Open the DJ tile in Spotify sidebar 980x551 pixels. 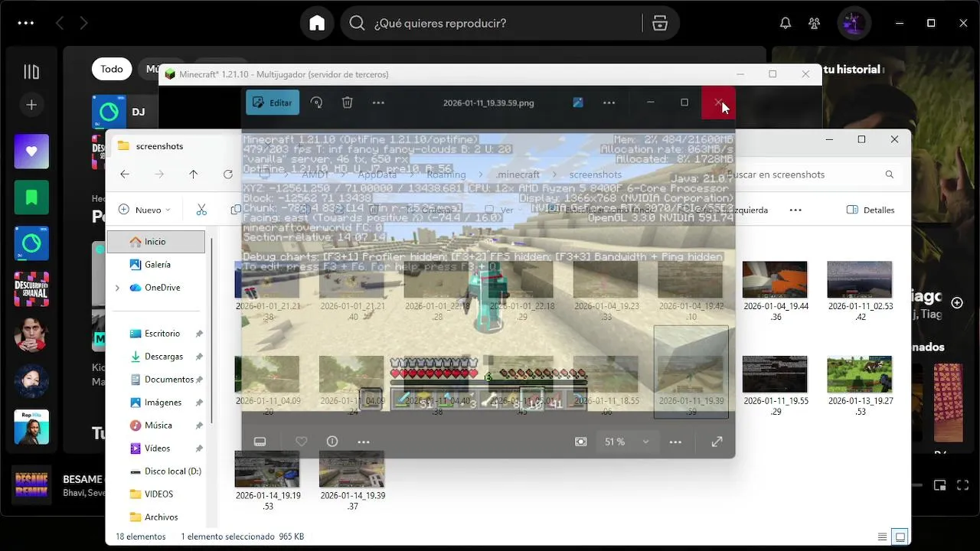31,243
